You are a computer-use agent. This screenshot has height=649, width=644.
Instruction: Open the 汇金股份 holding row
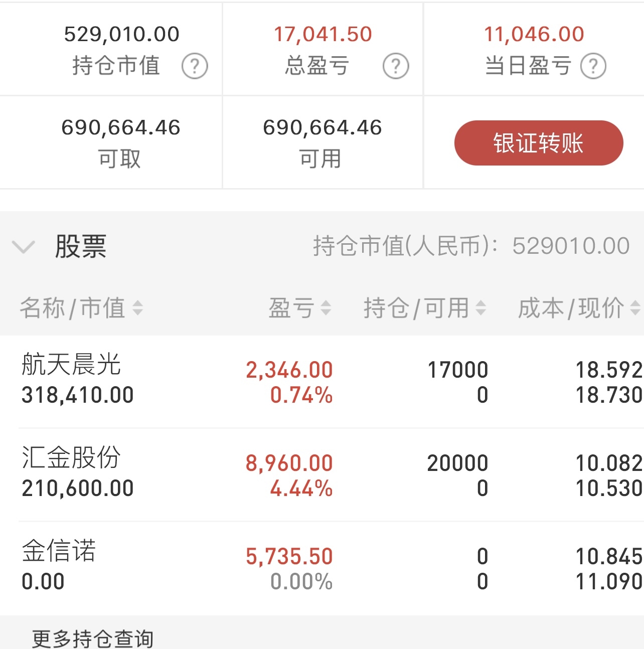pos(322,475)
